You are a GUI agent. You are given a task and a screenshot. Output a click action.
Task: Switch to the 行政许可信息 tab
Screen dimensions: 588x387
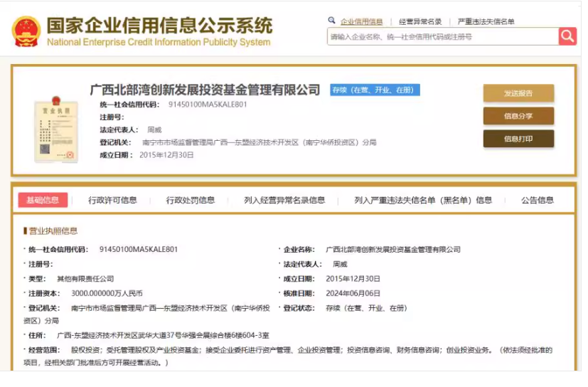[x=112, y=200]
